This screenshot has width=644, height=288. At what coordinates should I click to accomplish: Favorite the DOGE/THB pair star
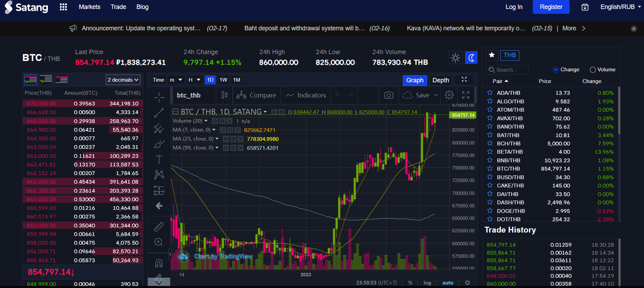[x=490, y=211]
